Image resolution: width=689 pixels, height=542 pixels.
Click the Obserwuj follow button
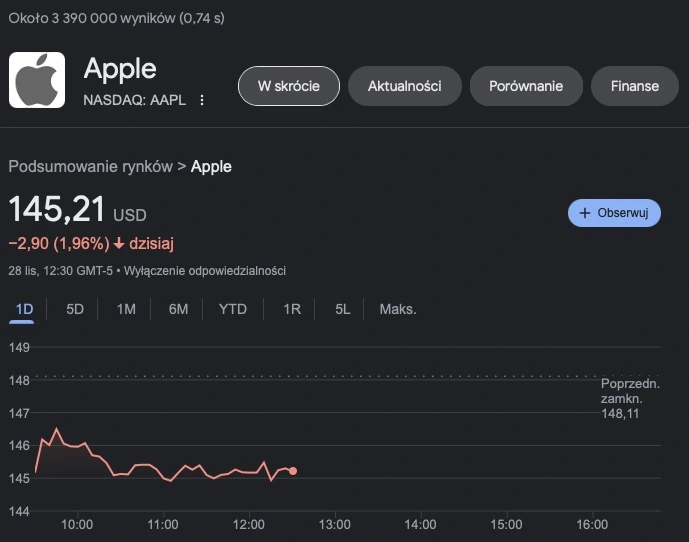(614, 213)
